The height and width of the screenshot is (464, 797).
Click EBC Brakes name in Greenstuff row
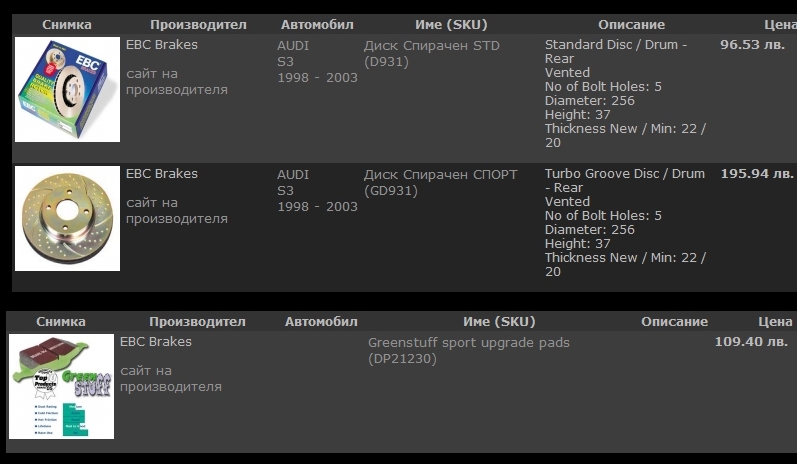pyautogui.click(x=155, y=342)
